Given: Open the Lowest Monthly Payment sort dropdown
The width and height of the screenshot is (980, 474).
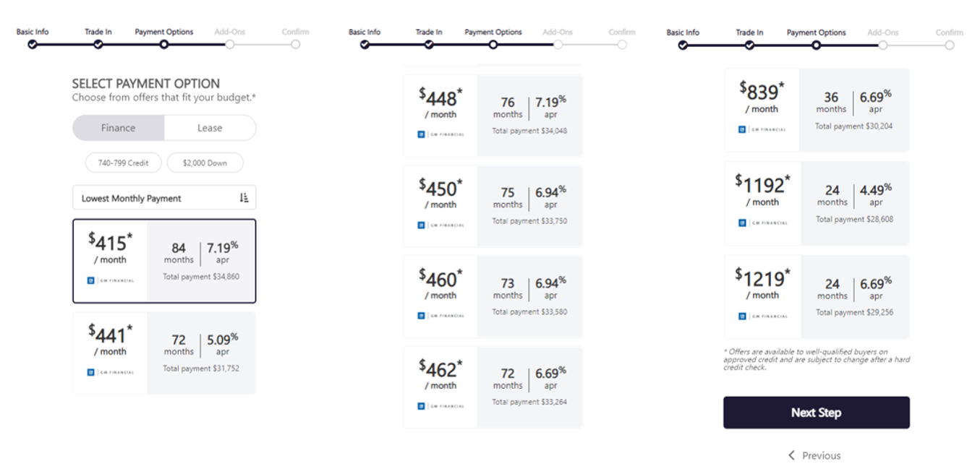Looking at the screenshot, I should tap(164, 198).
